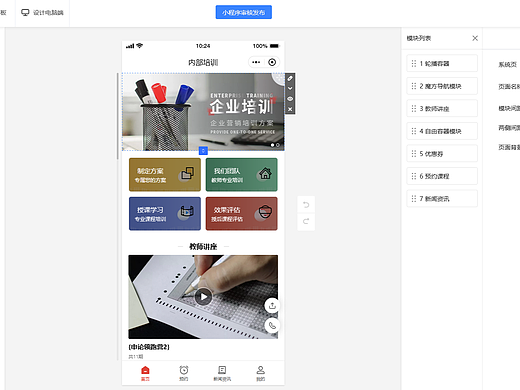Viewport: 520px width, 390px height.
Task: Click the 内部培训 page title
Action: (x=203, y=62)
